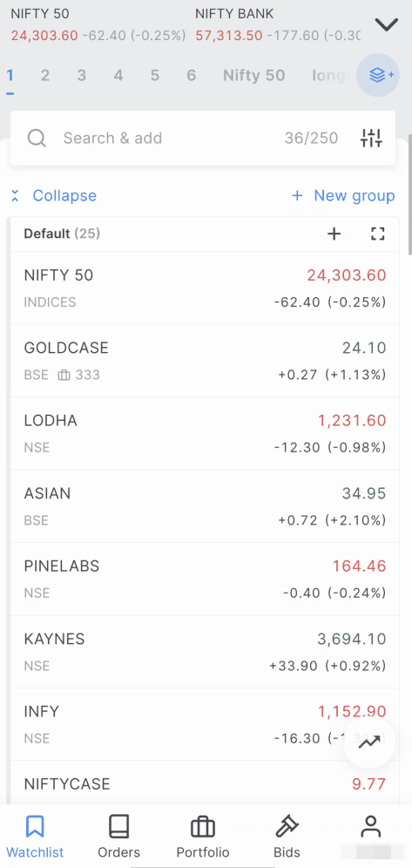Add item to Default group with plus icon
This screenshot has width=412, height=868.
[334, 234]
